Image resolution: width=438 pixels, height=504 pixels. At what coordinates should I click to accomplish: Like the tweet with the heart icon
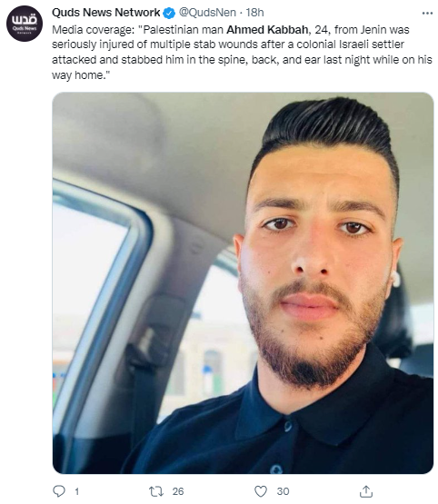coord(261,491)
